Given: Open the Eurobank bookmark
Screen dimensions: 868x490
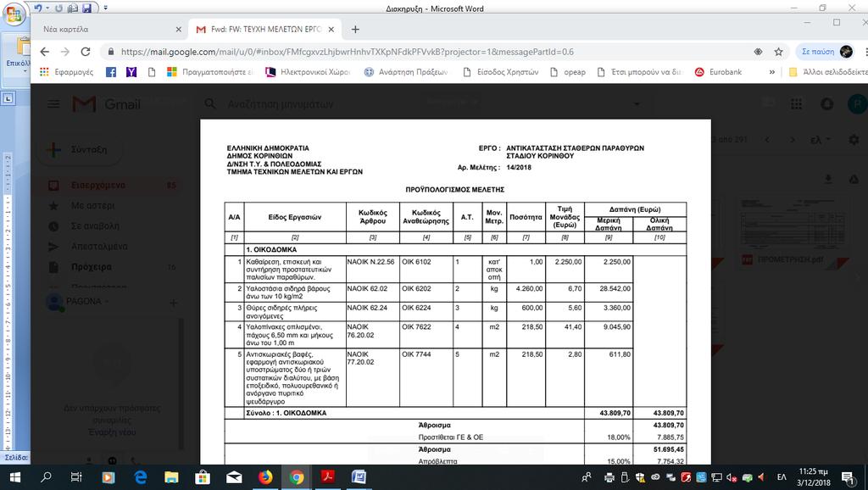Looking at the screenshot, I should [x=718, y=72].
